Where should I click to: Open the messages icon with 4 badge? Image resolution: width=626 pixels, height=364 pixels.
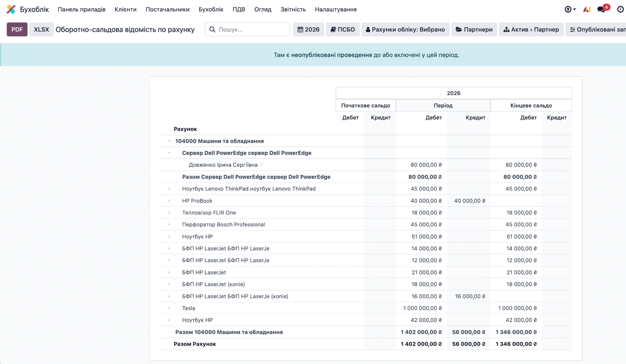601,9
